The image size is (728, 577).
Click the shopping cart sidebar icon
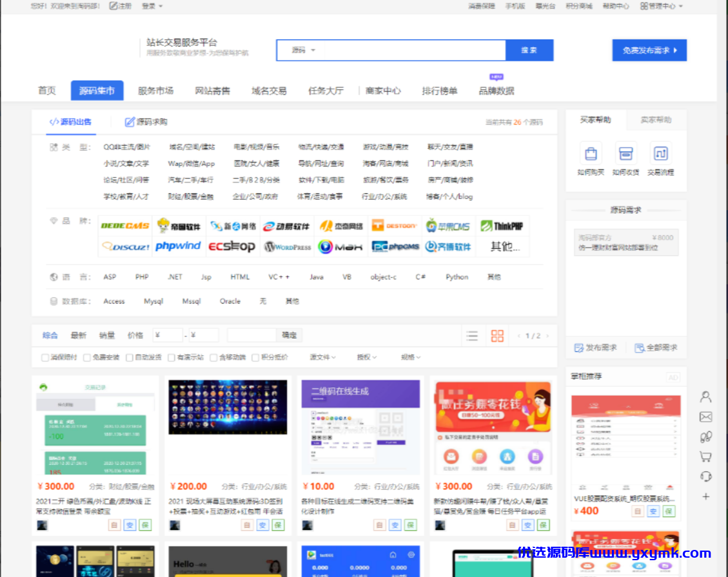(705, 457)
